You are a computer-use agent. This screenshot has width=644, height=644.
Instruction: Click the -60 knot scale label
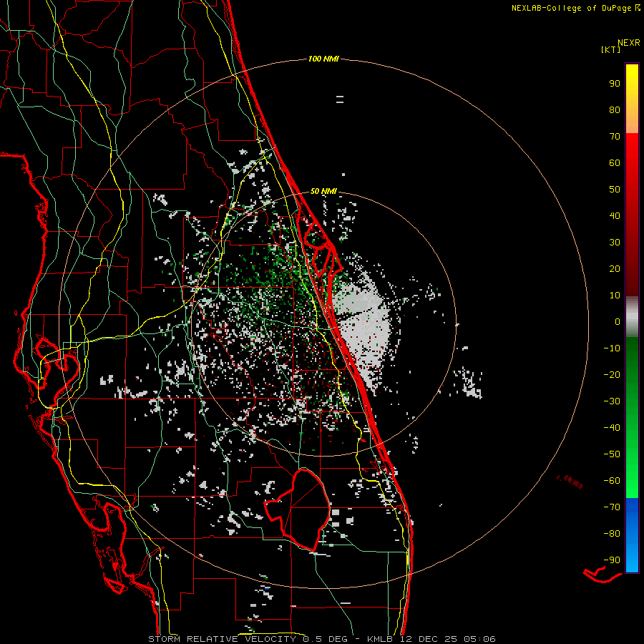(612, 481)
